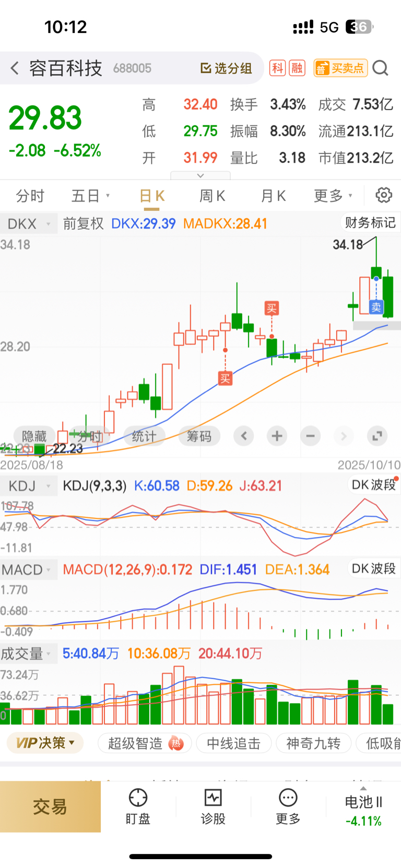Tap the stock name 容百科技
Screen dimensions: 401x868
tap(65, 68)
